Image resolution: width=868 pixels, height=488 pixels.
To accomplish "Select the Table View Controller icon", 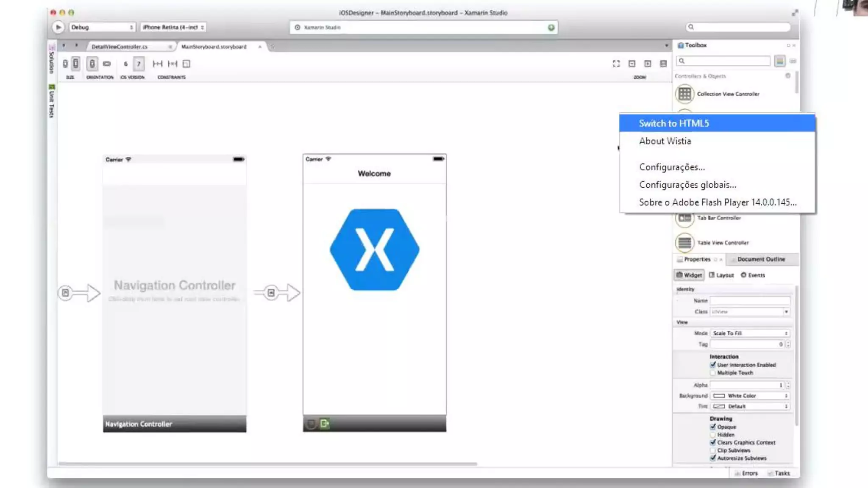I will point(684,243).
